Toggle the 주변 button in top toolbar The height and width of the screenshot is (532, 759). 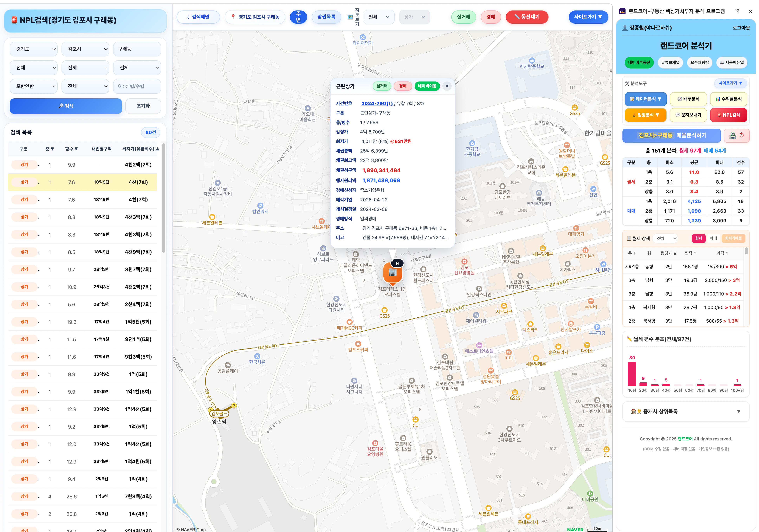coord(298,17)
